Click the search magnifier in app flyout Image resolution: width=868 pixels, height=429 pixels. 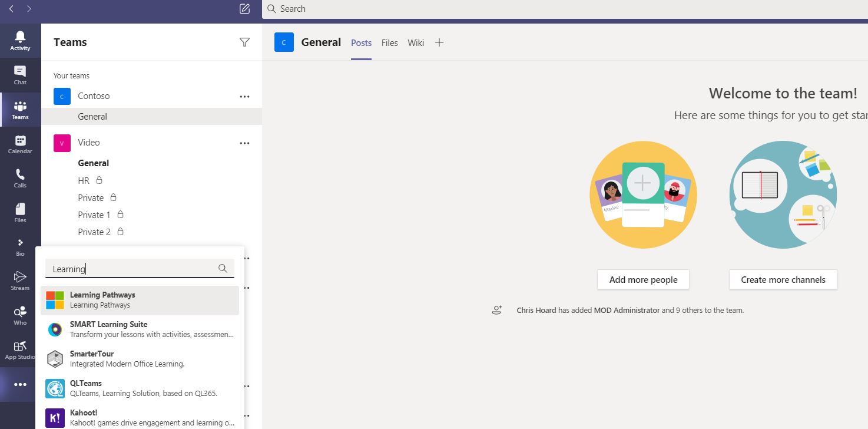point(223,268)
